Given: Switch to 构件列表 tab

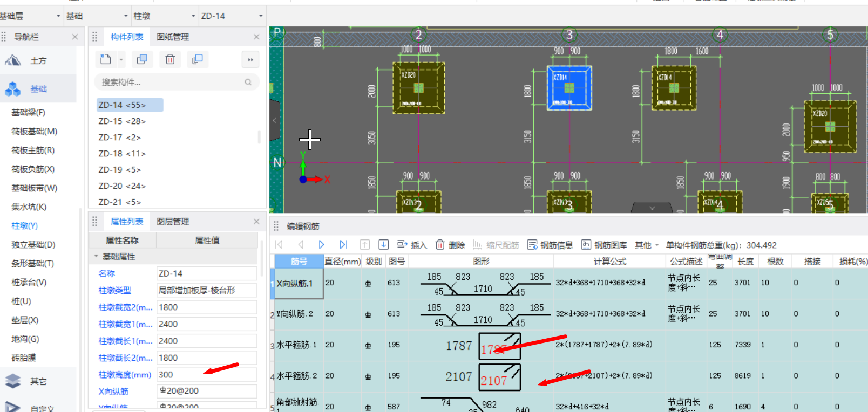Looking at the screenshot, I should [x=127, y=37].
